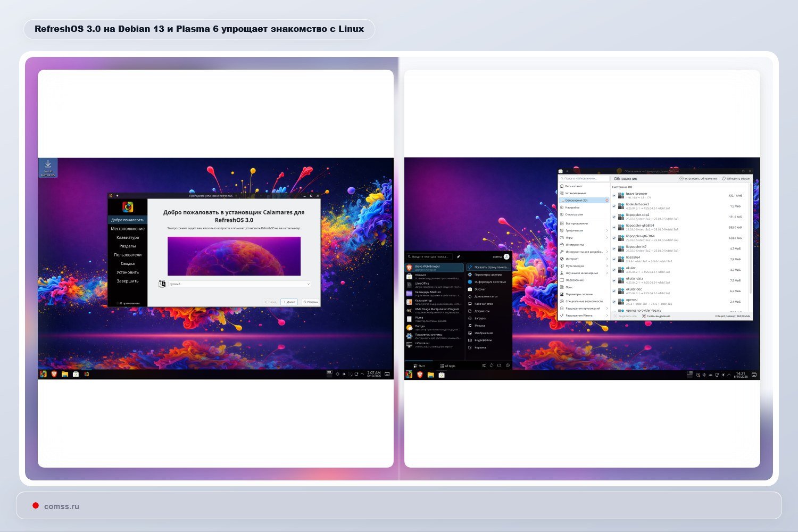Open Домашняя папка in the start menu places
Viewport: 798px width, 532px height.
488,296
